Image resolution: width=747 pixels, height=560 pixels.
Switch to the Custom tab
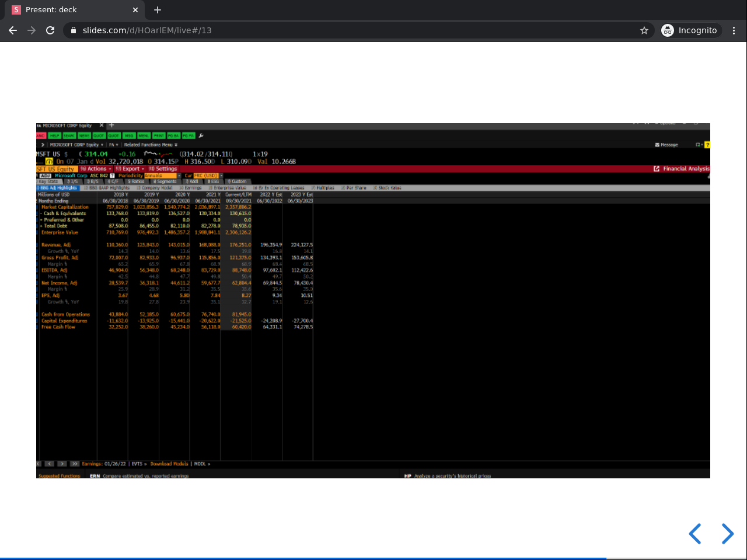pos(237,181)
